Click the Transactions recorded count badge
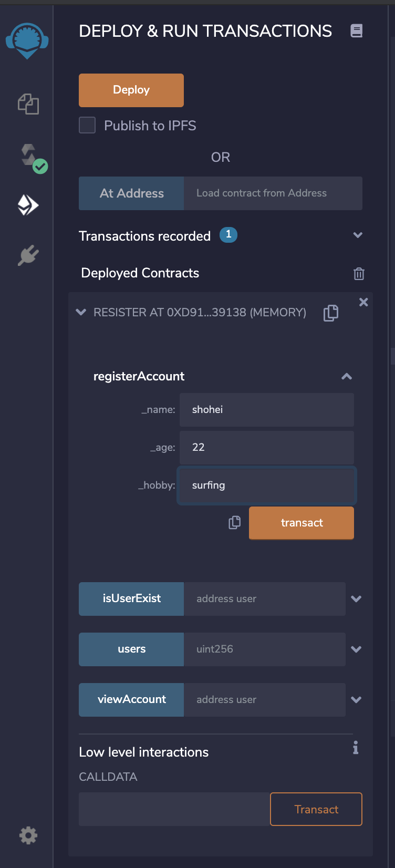The image size is (395, 868). [x=228, y=235]
